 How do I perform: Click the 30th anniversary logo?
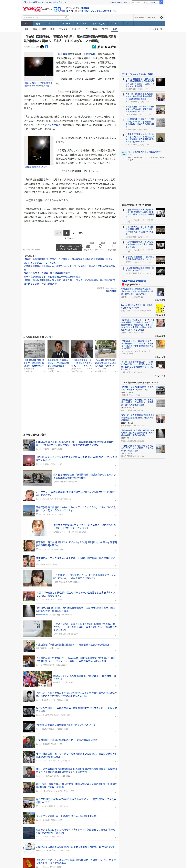coord(59,9)
